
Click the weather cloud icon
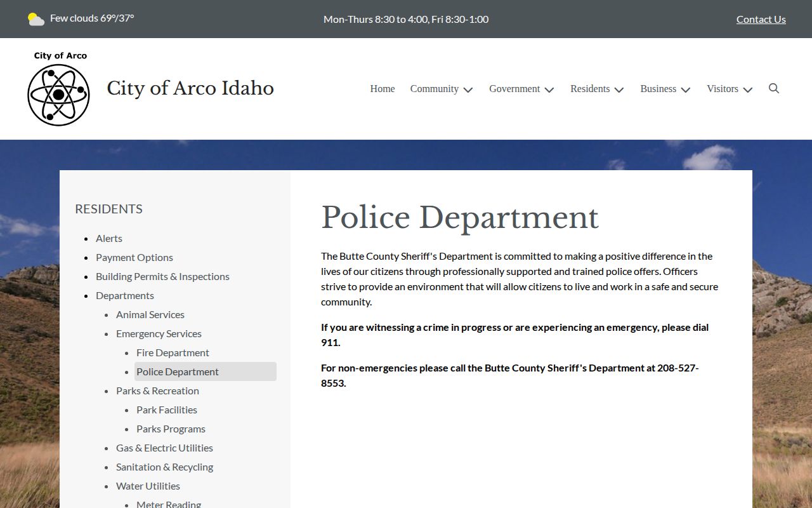36,19
